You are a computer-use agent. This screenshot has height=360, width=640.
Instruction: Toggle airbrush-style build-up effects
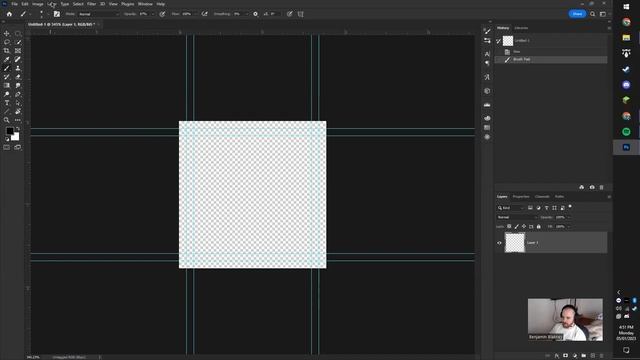(x=204, y=14)
